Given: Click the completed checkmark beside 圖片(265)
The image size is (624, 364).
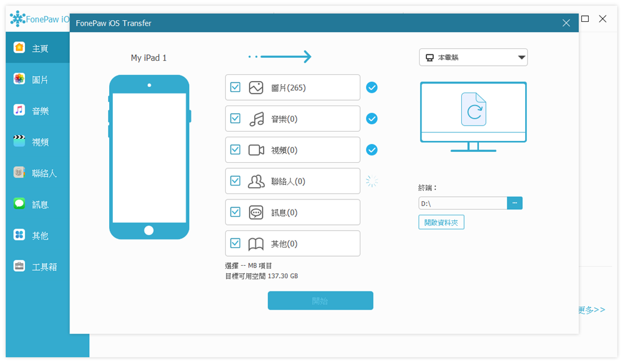Looking at the screenshot, I should coord(371,87).
